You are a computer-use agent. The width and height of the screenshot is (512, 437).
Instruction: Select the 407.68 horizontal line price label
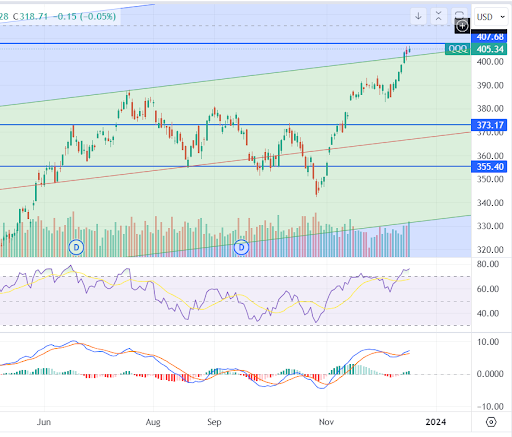489,37
